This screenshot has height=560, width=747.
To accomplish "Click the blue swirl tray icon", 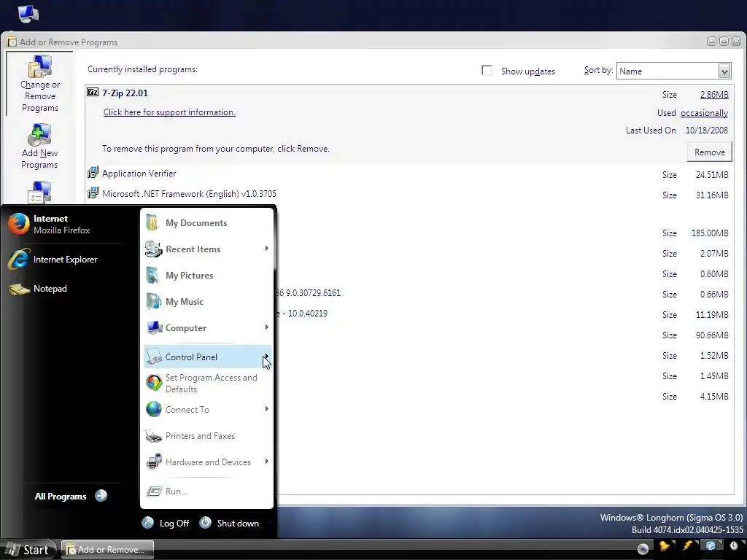I will [x=711, y=546].
